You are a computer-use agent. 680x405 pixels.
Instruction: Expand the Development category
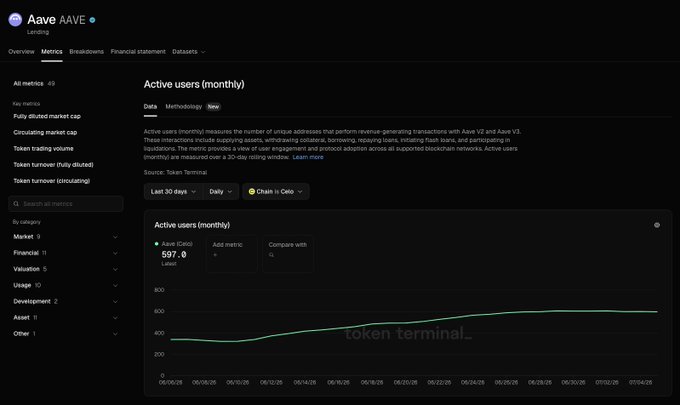(x=65, y=301)
